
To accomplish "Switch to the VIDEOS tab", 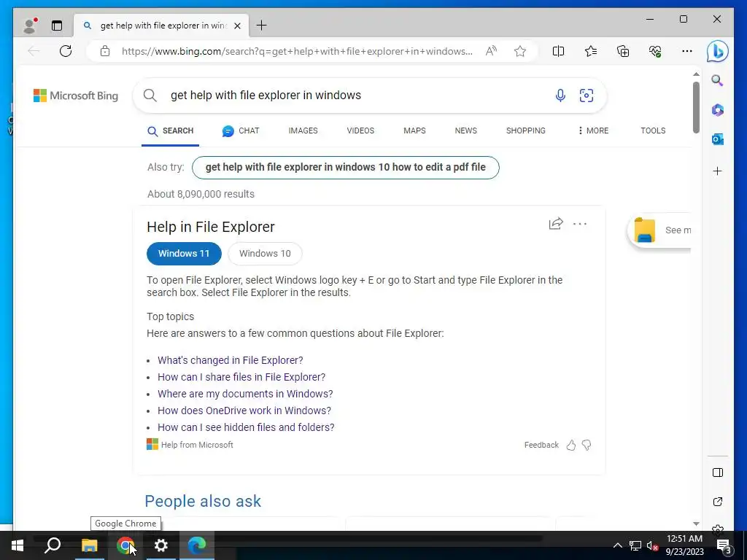I will click(360, 131).
